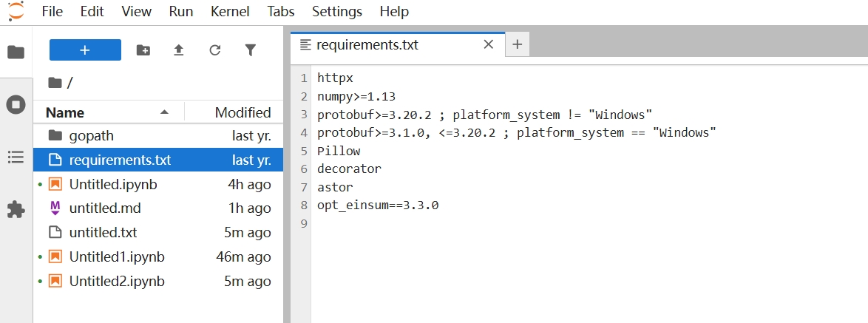Toggle the file filter funnel icon
868x323 pixels.
click(251, 50)
